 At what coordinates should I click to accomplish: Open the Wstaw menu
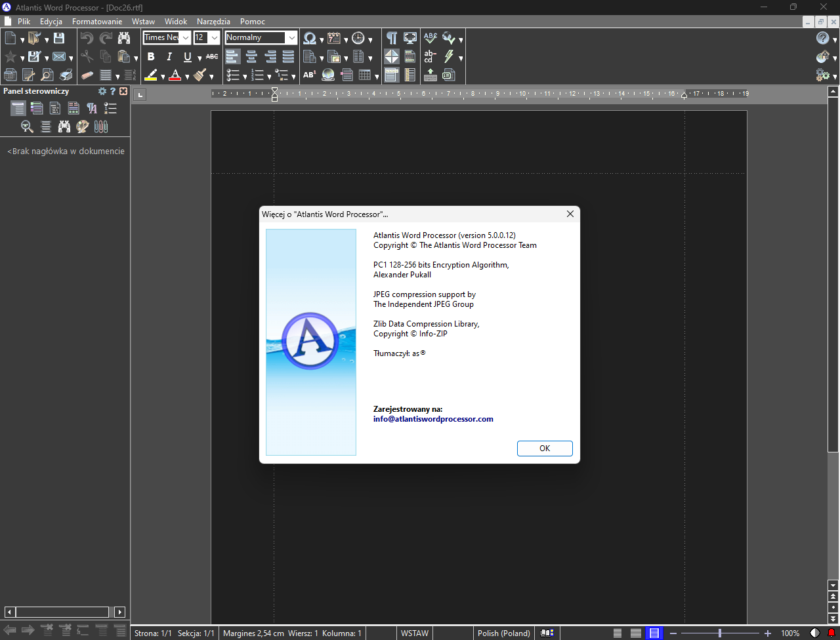(x=143, y=22)
